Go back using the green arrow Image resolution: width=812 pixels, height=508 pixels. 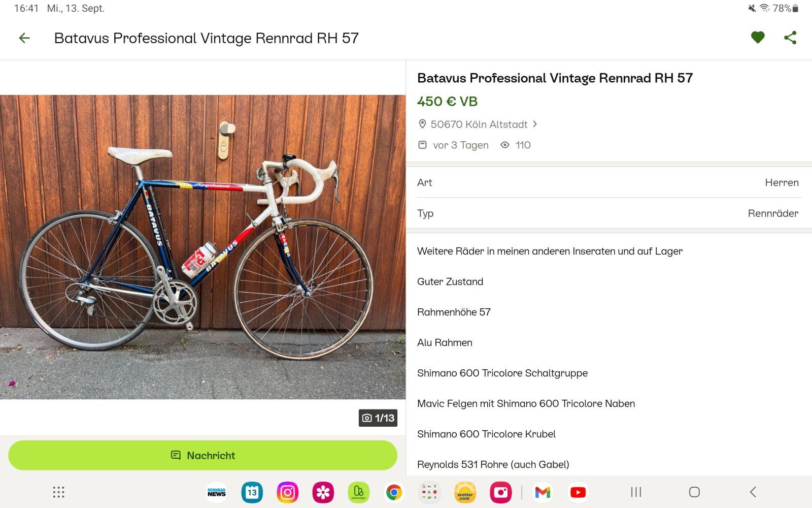[x=24, y=38]
